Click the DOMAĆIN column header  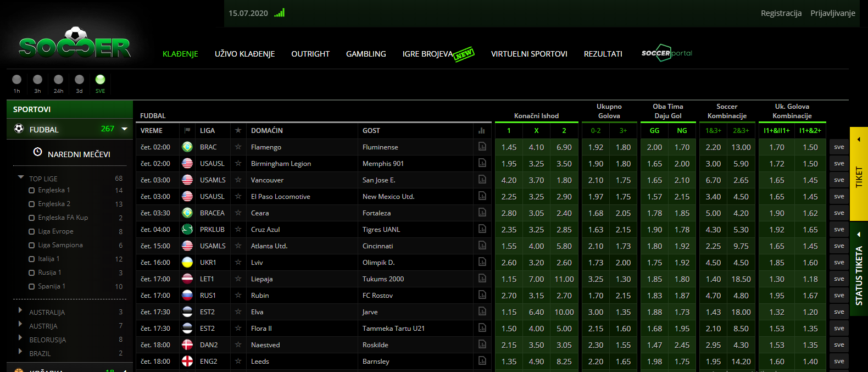pos(267,130)
